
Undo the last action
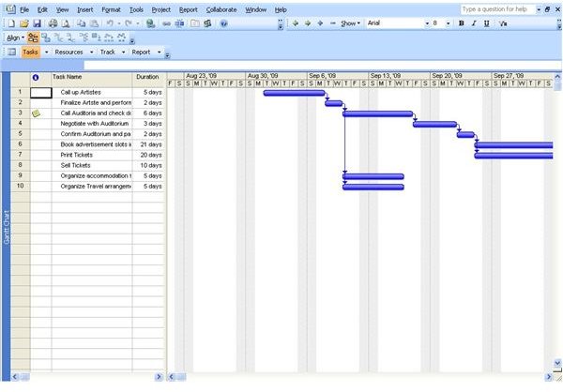point(110,23)
